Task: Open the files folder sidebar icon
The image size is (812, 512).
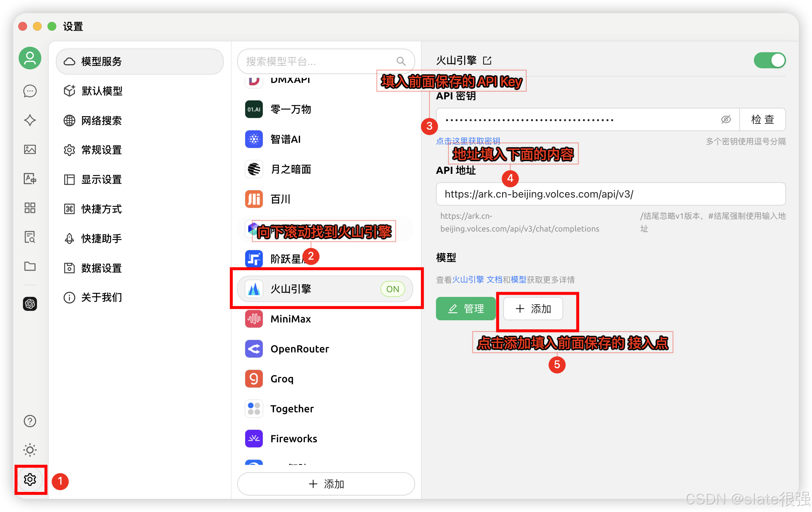Action: tap(30, 266)
